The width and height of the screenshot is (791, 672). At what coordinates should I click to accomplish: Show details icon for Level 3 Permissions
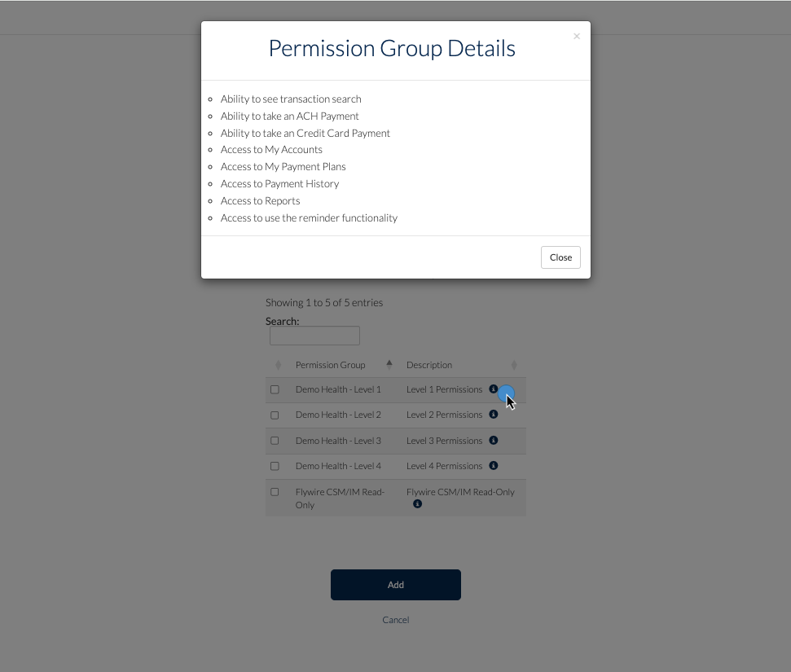point(493,441)
